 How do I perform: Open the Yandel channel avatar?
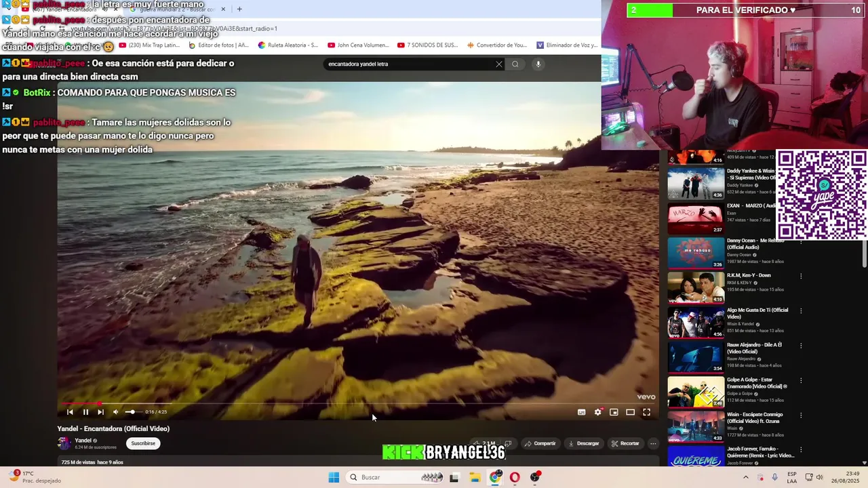(x=64, y=443)
